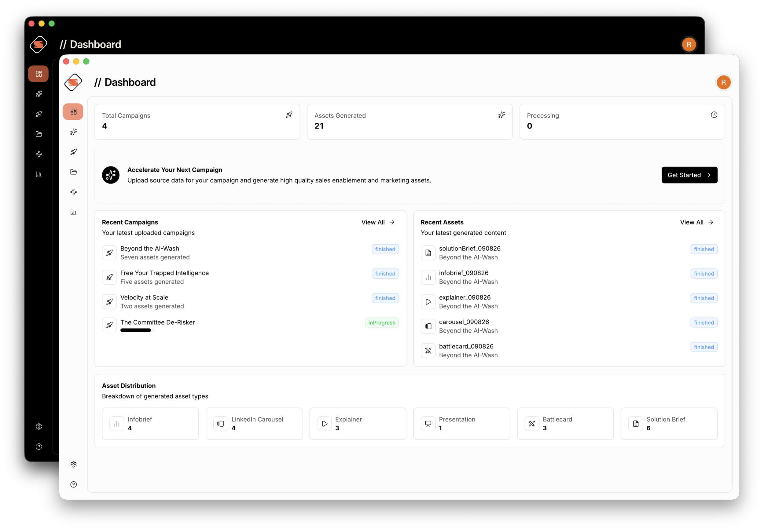This screenshot has height=532, width=764.
Task: Select Infobrief distribution card
Action: (150, 424)
